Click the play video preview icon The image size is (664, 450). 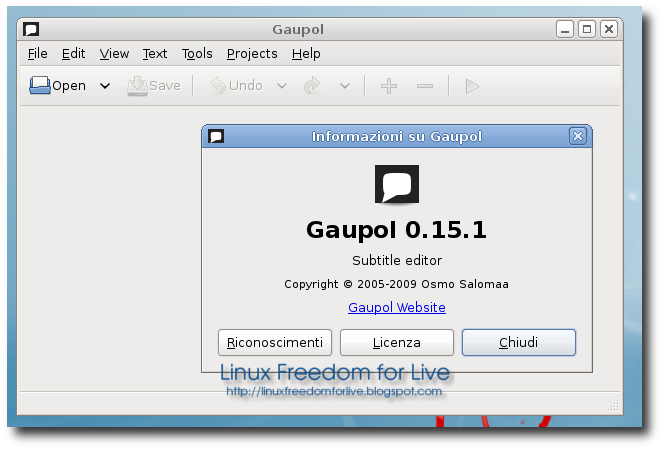point(472,86)
